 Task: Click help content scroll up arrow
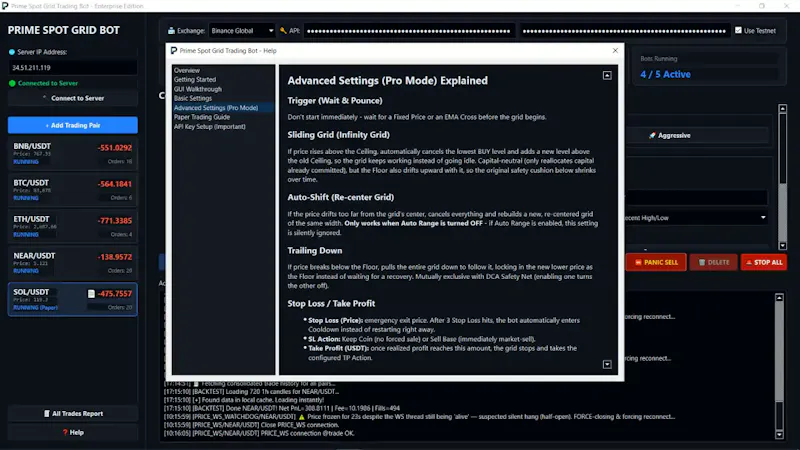click(x=607, y=76)
